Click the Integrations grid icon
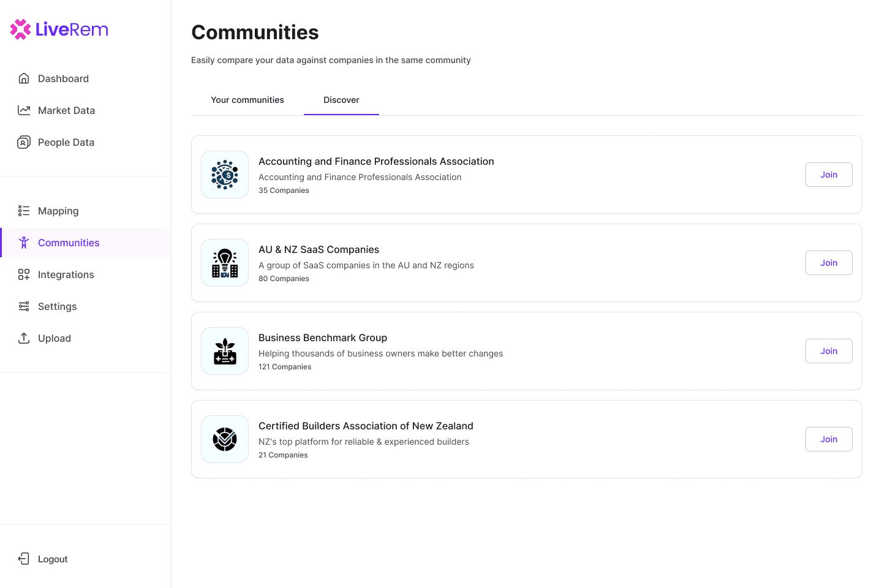This screenshot has height=588, width=882. point(24,274)
